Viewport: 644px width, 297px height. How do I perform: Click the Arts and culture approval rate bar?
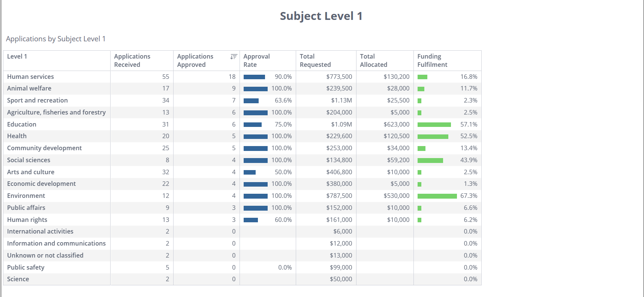(x=250, y=172)
